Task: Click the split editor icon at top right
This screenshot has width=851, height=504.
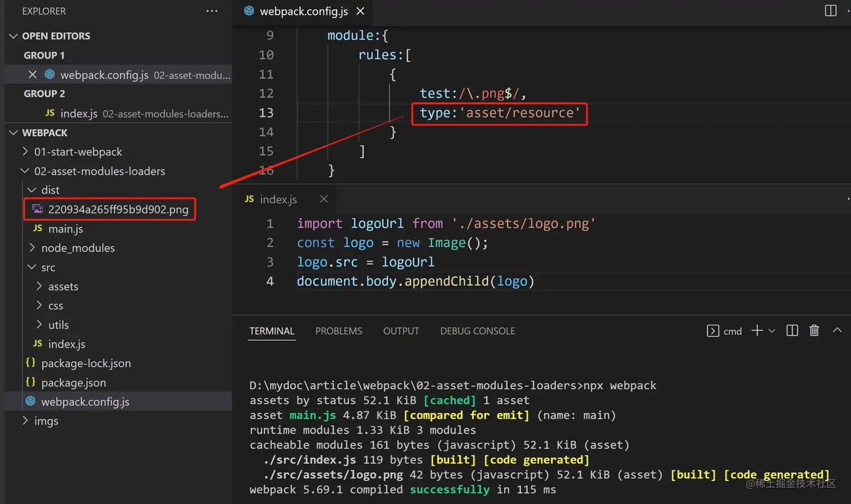Action: (831, 11)
